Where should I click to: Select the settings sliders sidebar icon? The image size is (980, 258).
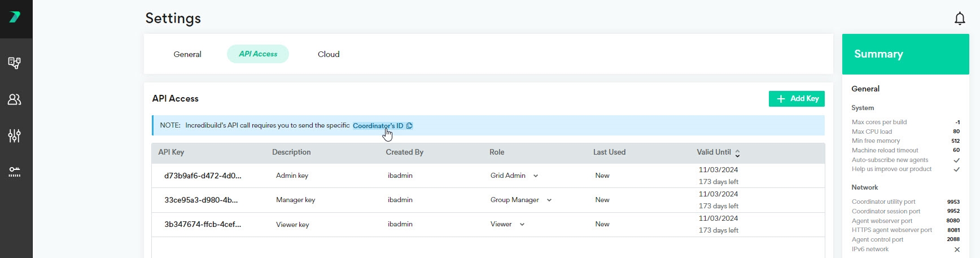tap(15, 135)
